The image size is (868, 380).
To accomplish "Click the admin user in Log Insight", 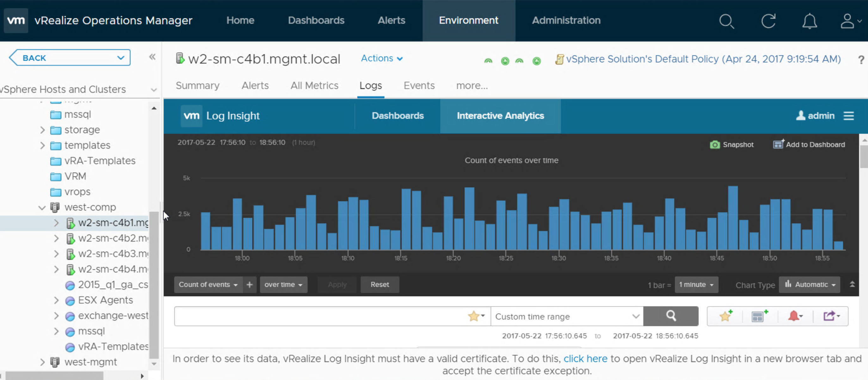I will (815, 116).
